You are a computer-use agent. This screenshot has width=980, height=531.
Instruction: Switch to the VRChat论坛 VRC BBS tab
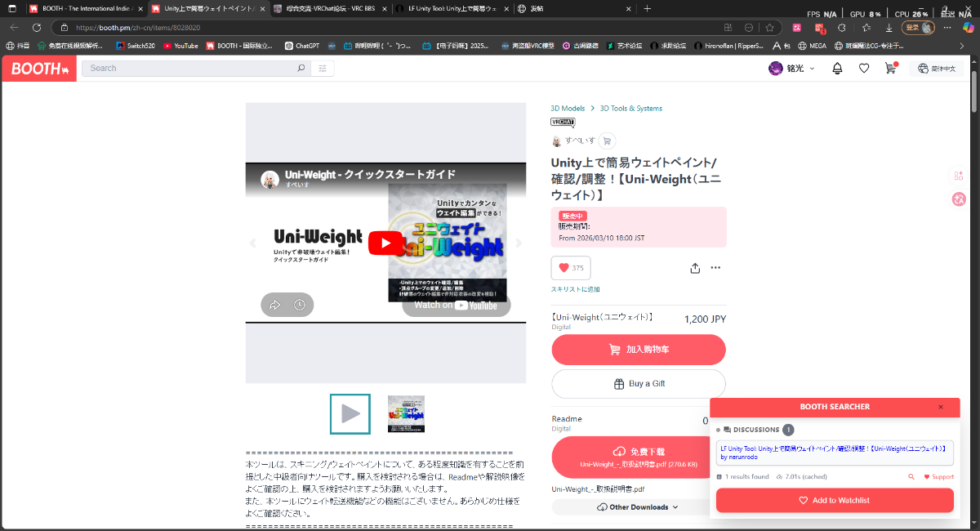pyautogui.click(x=335, y=8)
